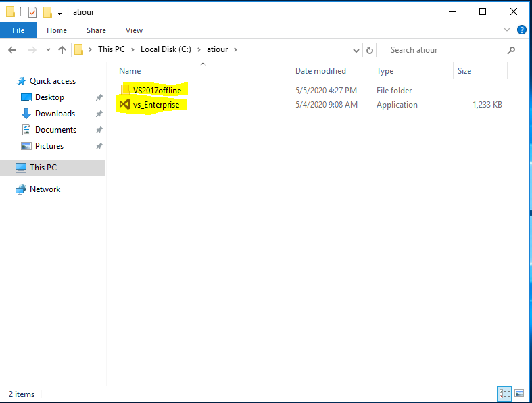Open Downloads in the navigation pane
The width and height of the screenshot is (532, 403).
pos(55,114)
